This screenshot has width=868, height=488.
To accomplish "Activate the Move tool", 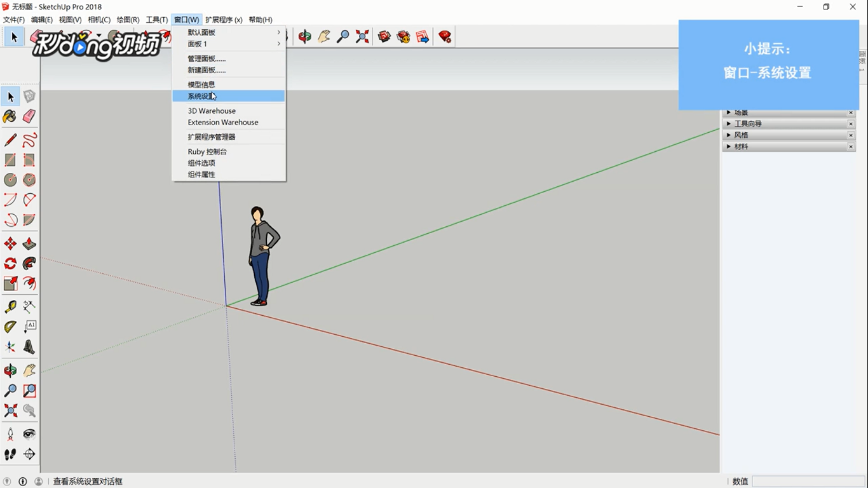I will point(10,244).
